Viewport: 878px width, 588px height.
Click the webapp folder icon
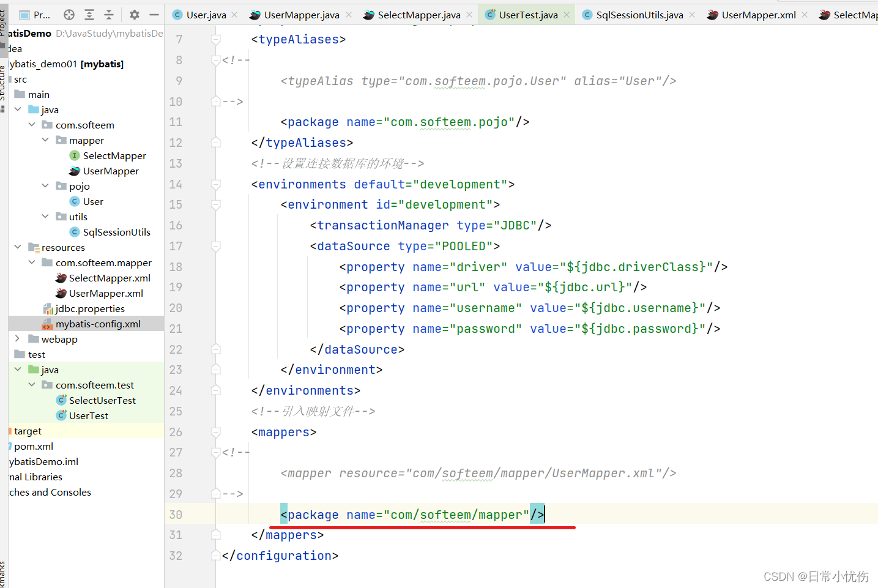click(x=34, y=339)
